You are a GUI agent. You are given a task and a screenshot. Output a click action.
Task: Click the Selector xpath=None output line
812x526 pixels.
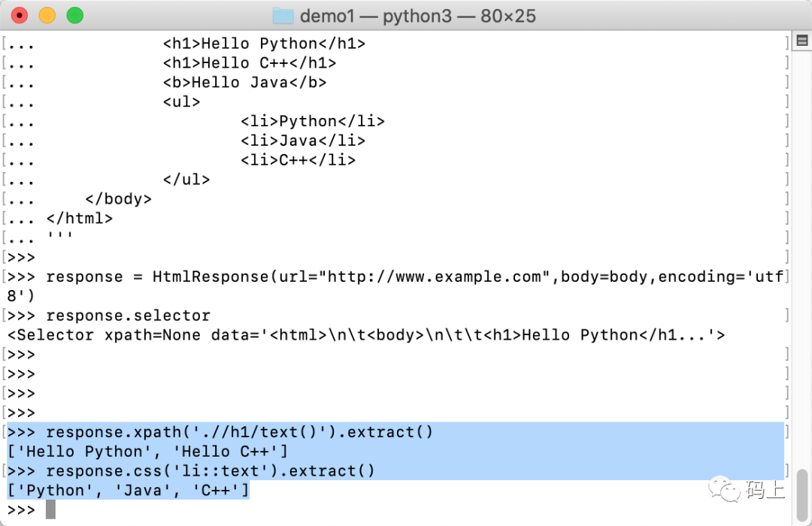tap(366, 335)
